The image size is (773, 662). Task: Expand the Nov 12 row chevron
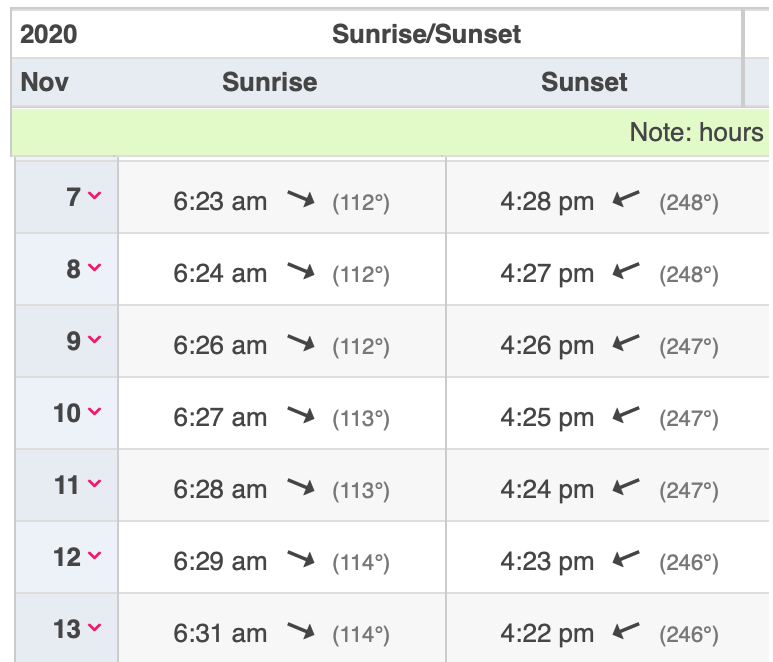(95, 557)
